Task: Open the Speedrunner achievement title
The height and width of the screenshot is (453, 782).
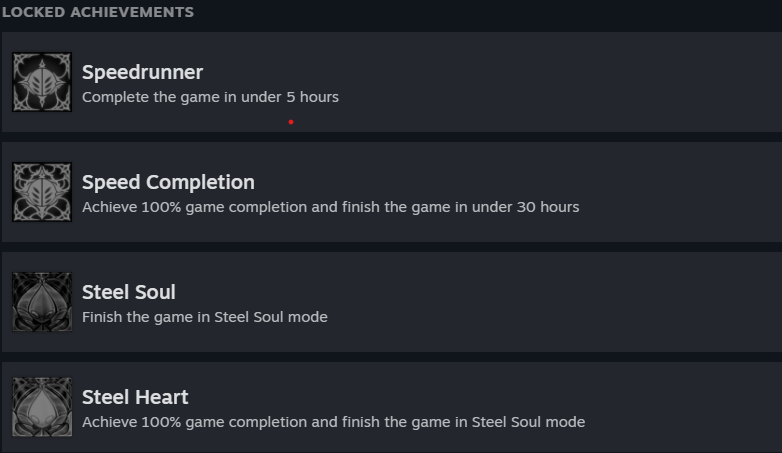Action: click(142, 72)
